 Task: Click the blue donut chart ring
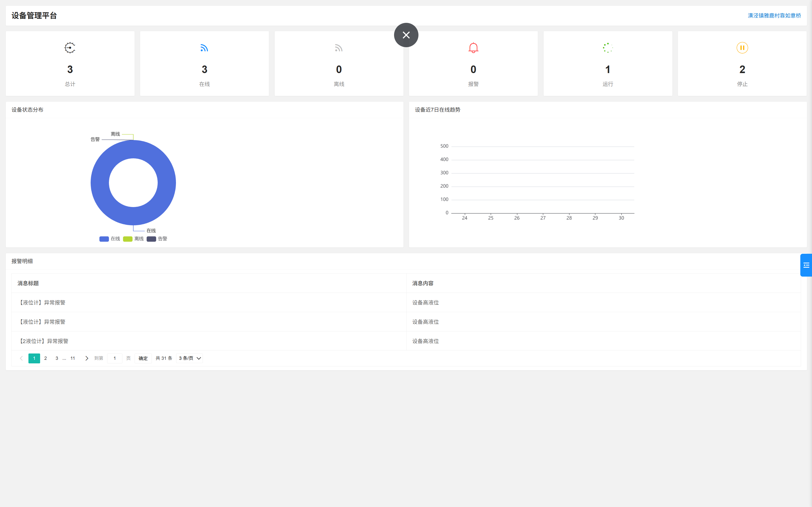(101, 183)
